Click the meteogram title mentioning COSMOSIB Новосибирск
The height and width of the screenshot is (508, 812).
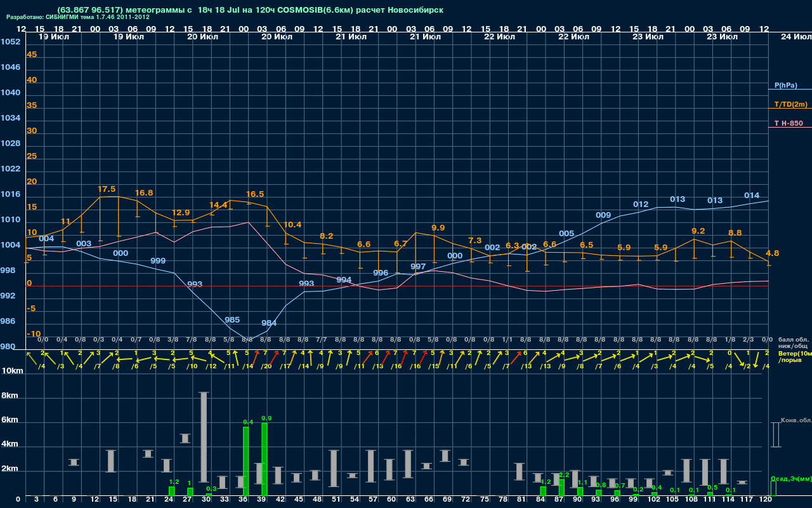(x=250, y=10)
